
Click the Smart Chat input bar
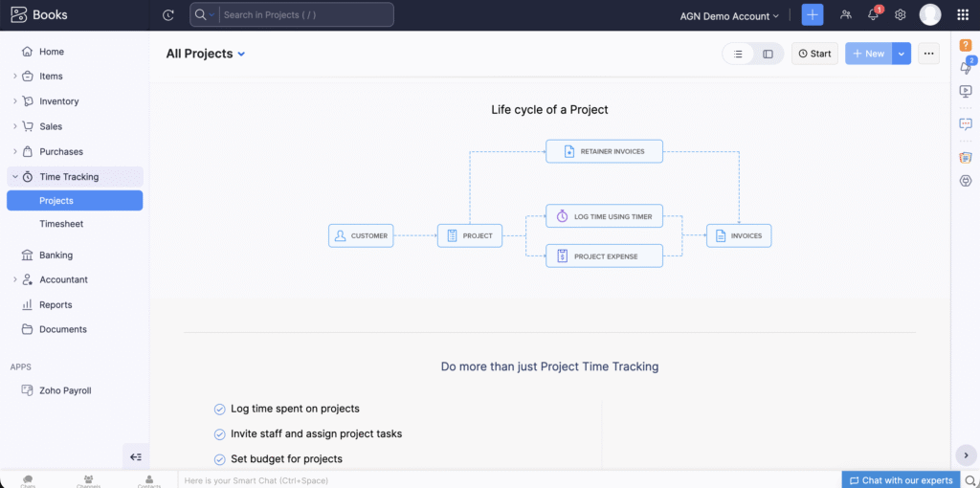pos(509,480)
